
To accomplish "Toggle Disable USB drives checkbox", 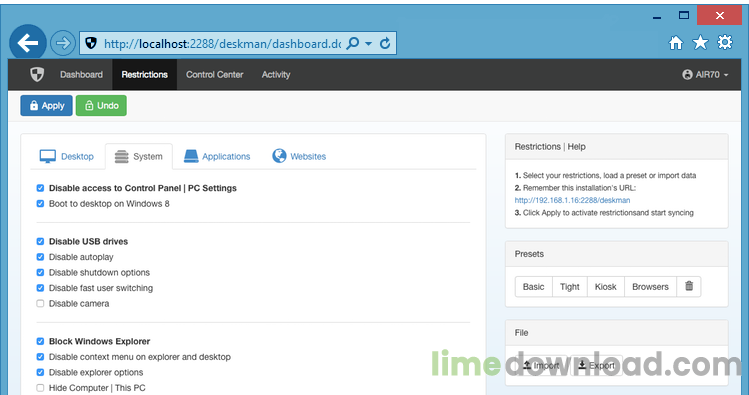I will 40,242.
